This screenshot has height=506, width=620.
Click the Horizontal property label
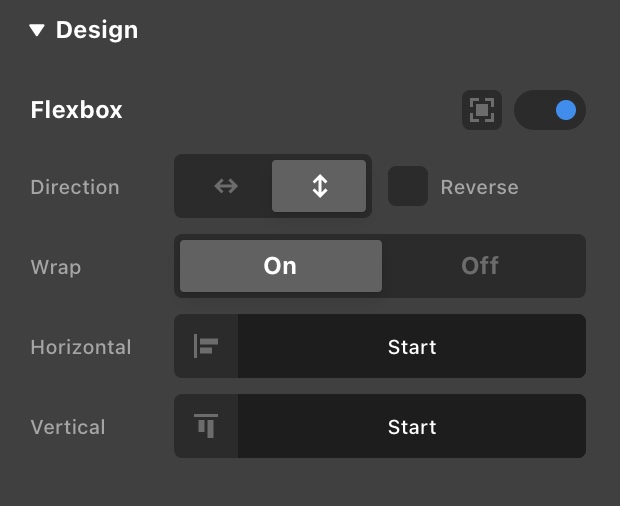point(81,348)
